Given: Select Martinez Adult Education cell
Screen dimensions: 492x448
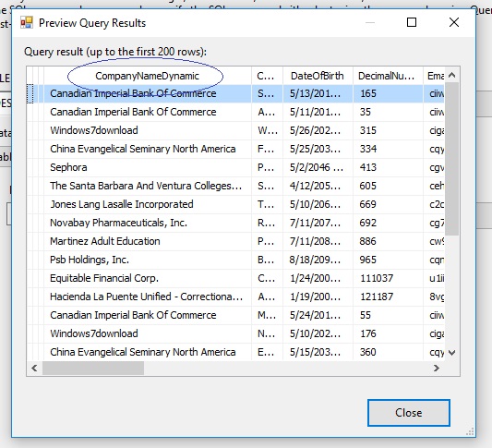Looking at the screenshot, I should 148,241.
